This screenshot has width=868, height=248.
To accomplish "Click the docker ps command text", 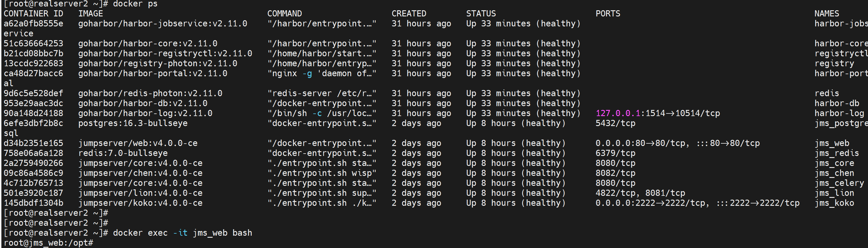I will (x=135, y=4).
